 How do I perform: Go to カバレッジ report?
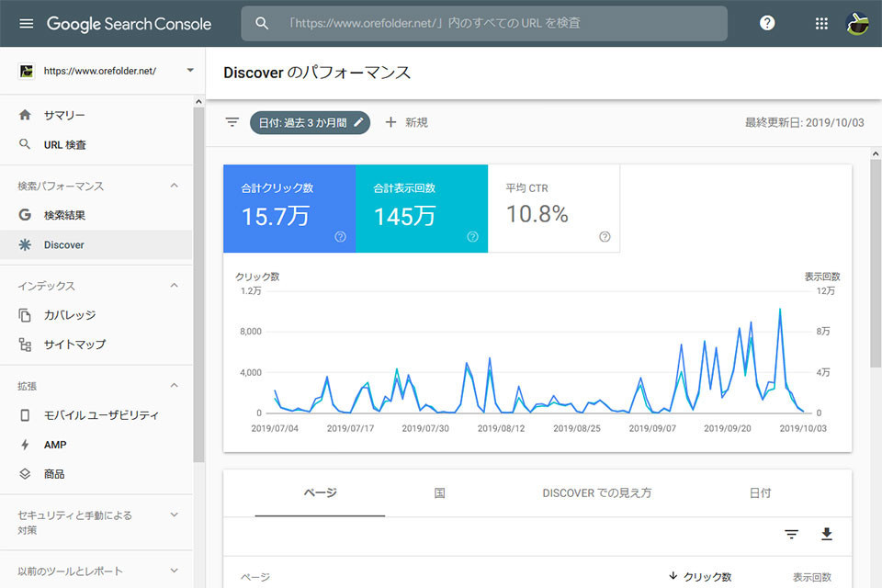pos(96,315)
